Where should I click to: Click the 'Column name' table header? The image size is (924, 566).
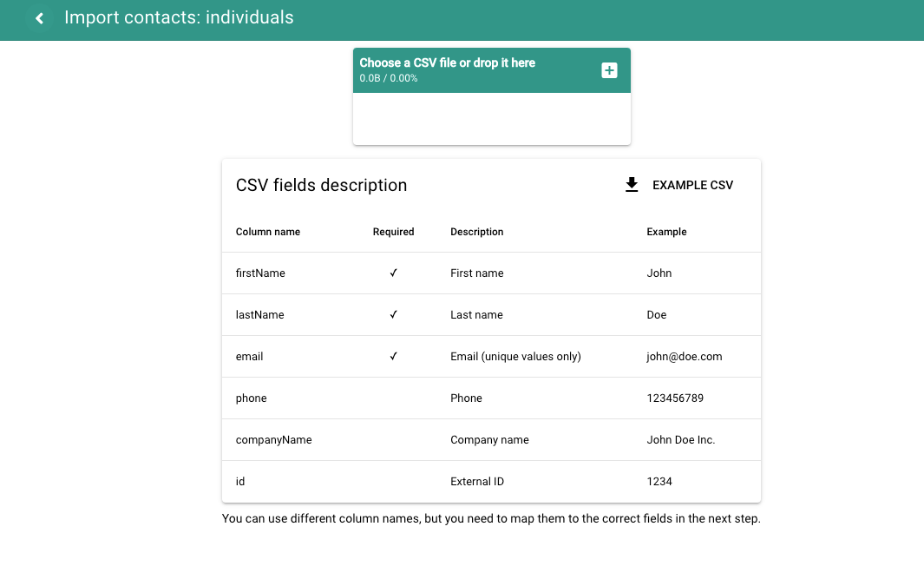tap(267, 232)
